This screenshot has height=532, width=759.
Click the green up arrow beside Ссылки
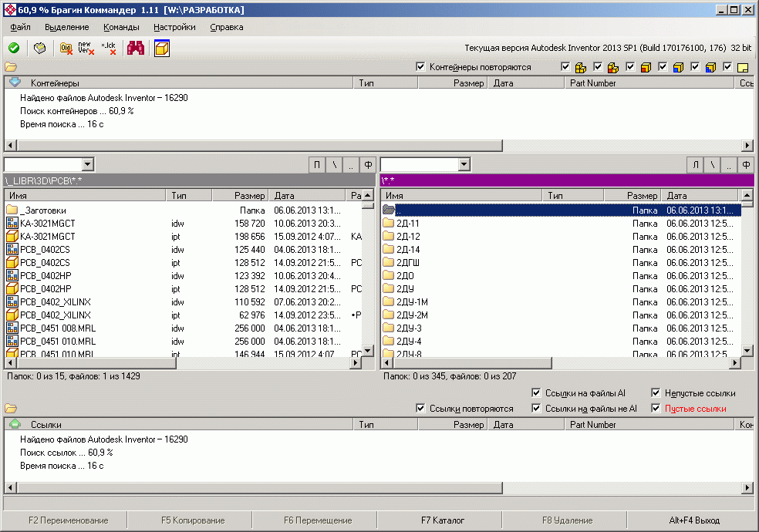(15, 423)
